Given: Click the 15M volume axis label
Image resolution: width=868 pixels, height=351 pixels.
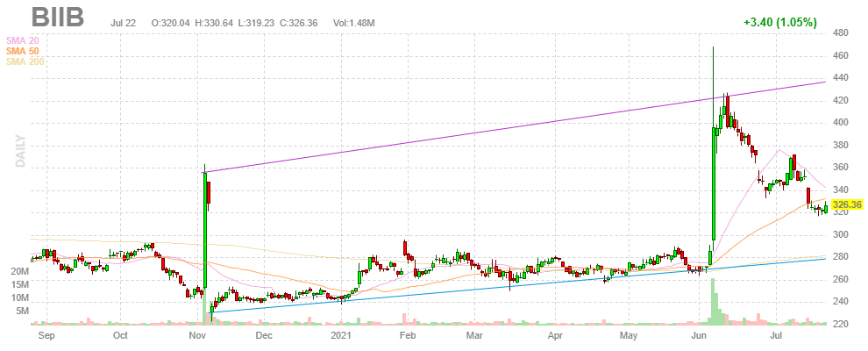Looking at the screenshot, I should tap(18, 284).
